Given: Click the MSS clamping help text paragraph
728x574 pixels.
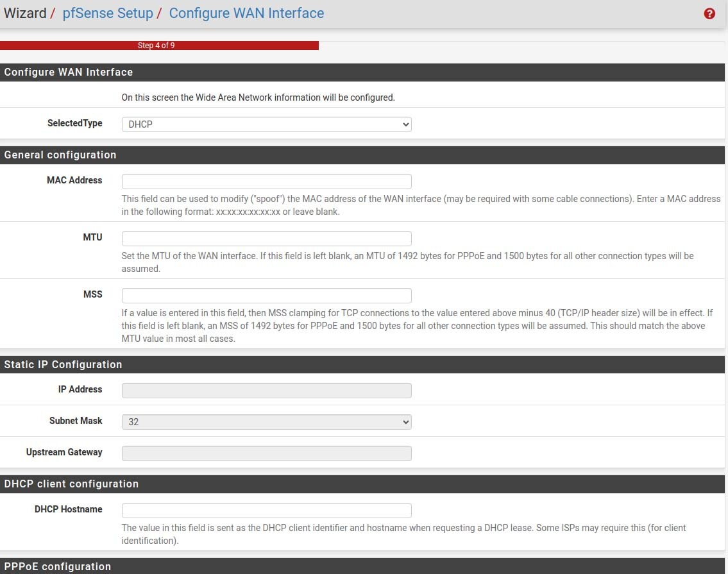Looking at the screenshot, I should point(417,326).
